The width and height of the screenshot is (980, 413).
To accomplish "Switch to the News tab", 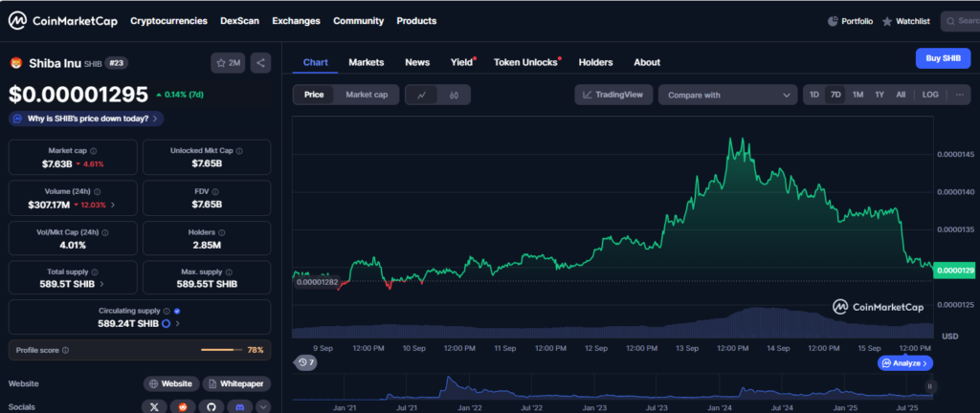I will pyautogui.click(x=417, y=62).
